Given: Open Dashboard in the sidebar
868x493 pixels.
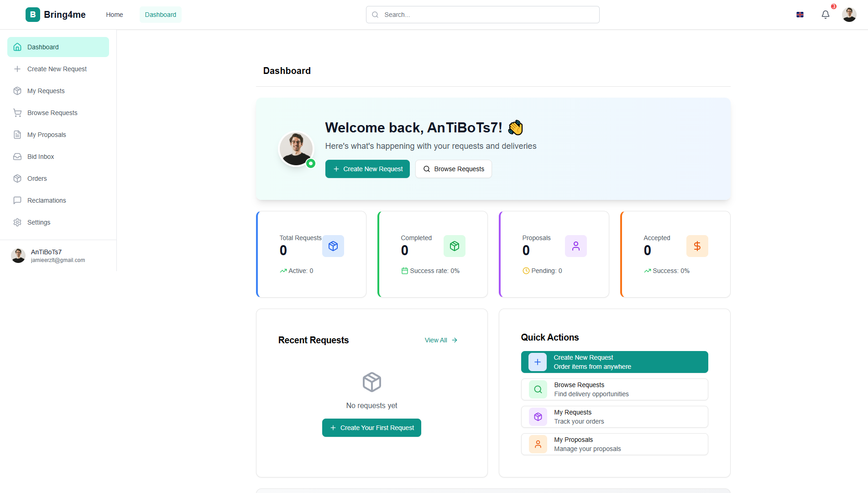Looking at the screenshot, I should point(58,47).
